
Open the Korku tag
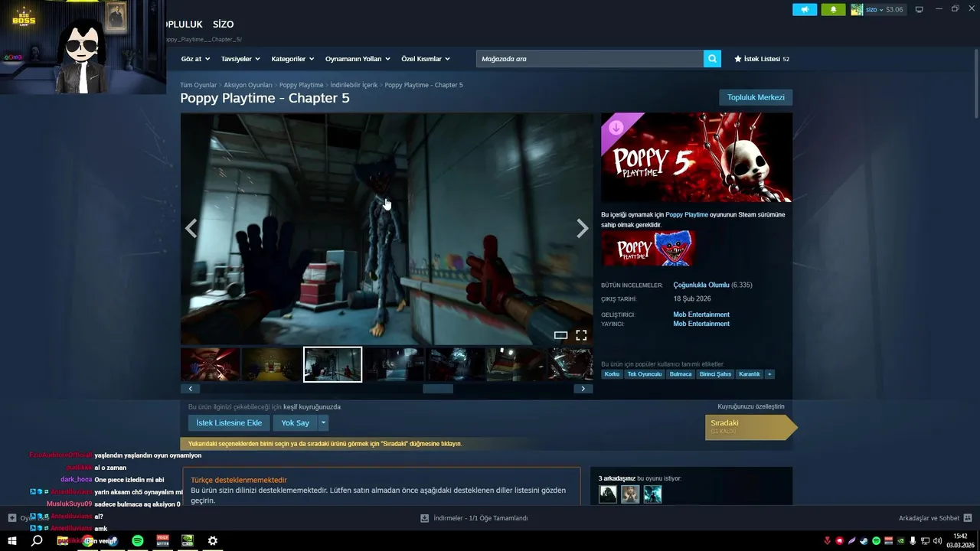pos(612,374)
